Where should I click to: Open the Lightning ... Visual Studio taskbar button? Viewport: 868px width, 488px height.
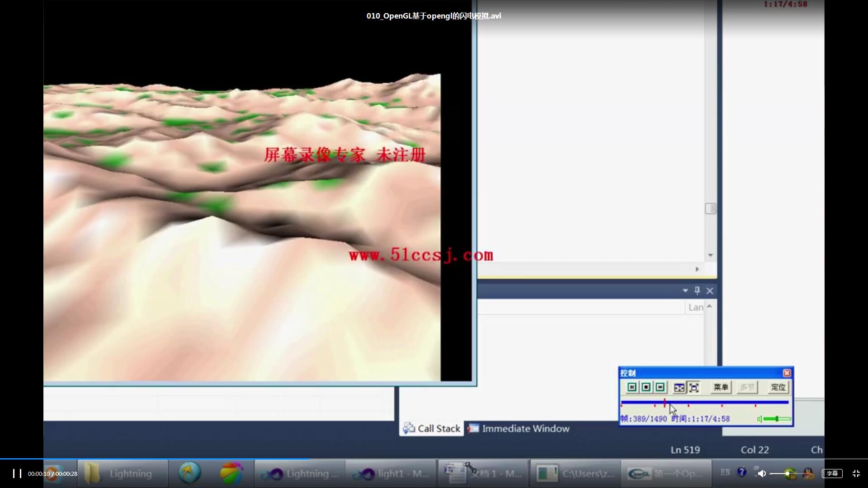[x=300, y=474]
